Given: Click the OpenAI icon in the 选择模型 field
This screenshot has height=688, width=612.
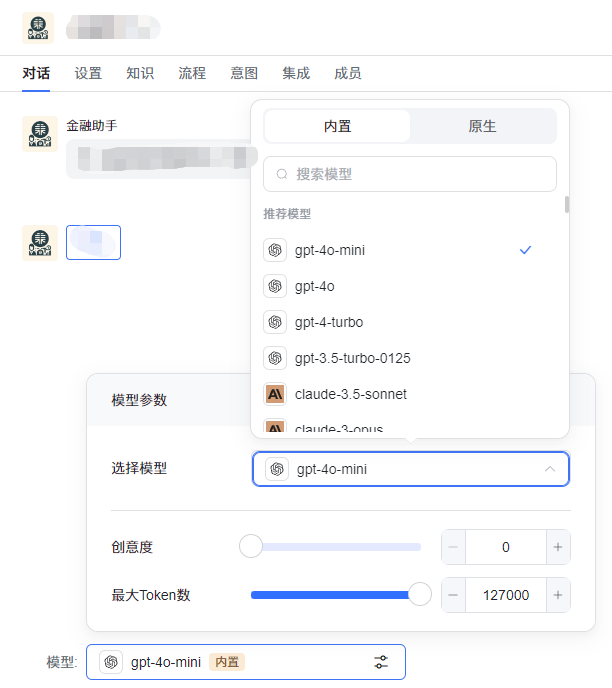Looking at the screenshot, I should coord(277,469).
